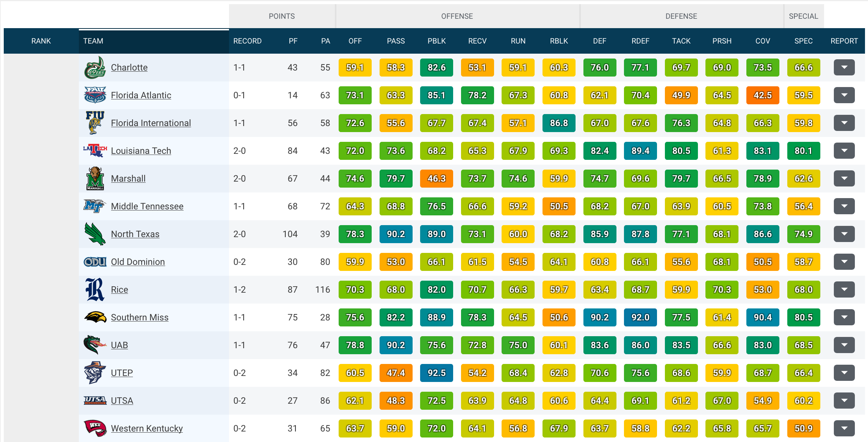Click the UTSA logo
This screenshot has width=868, height=442.
95,401
